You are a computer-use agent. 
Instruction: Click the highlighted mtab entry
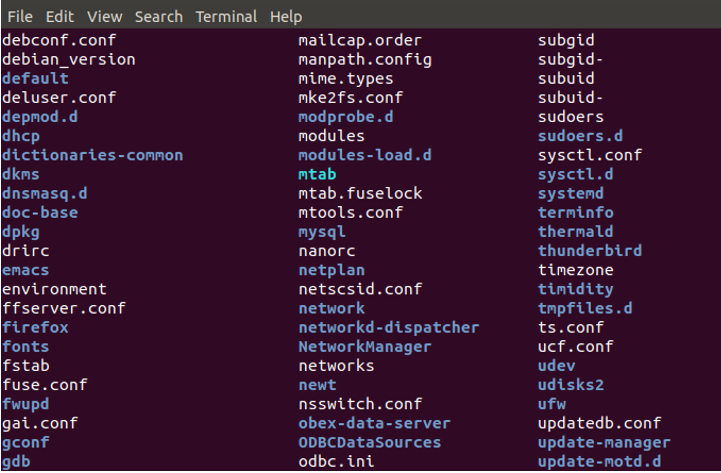point(317,174)
